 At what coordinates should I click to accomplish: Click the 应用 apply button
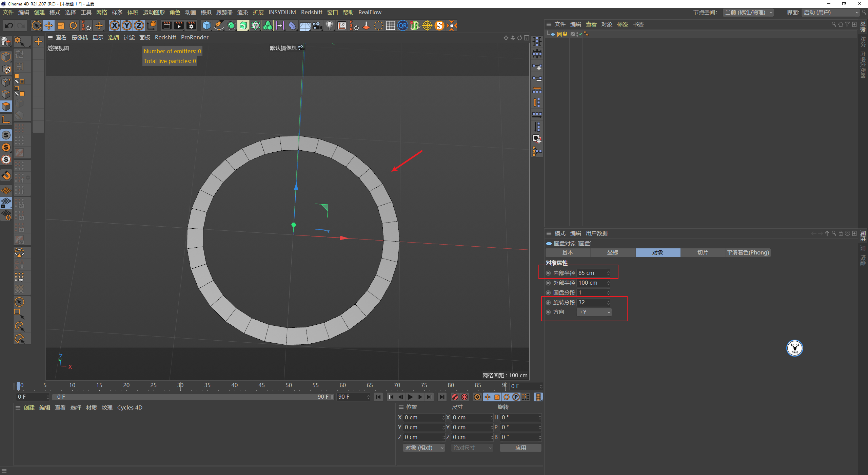pyautogui.click(x=520, y=448)
